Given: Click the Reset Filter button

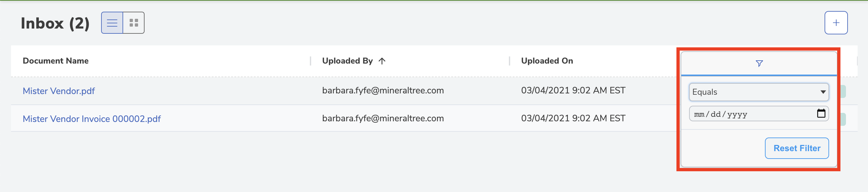Looking at the screenshot, I should [797, 148].
